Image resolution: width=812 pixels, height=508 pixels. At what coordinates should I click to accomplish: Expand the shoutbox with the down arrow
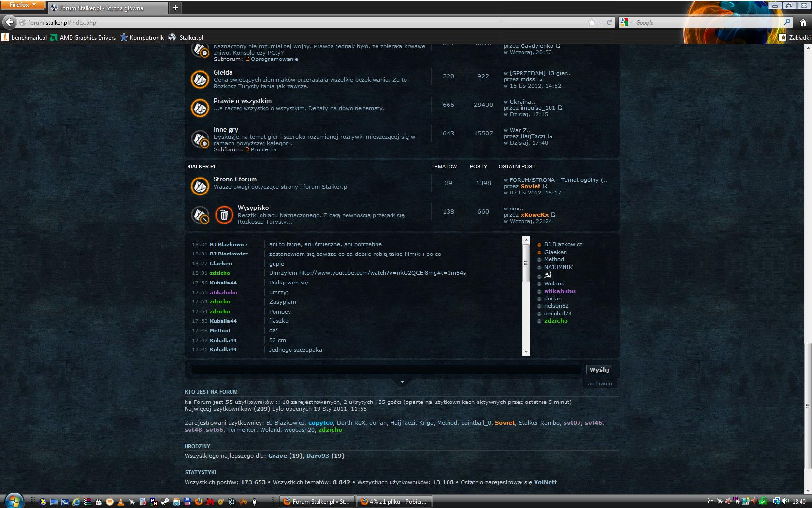[x=402, y=382]
